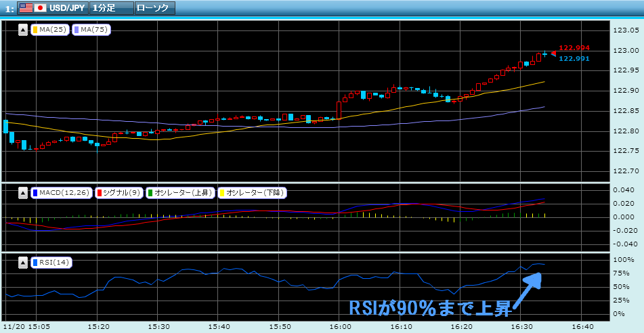Click the 25% RSI axis label
The width and height of the screenshot is (644, 333).
(622, 300)
